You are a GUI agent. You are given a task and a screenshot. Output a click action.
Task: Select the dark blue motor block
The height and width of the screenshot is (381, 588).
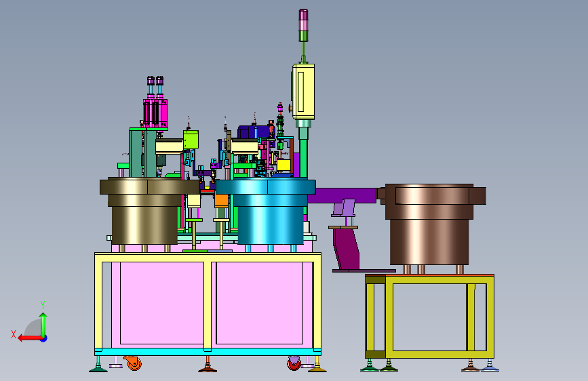(256, 132)
